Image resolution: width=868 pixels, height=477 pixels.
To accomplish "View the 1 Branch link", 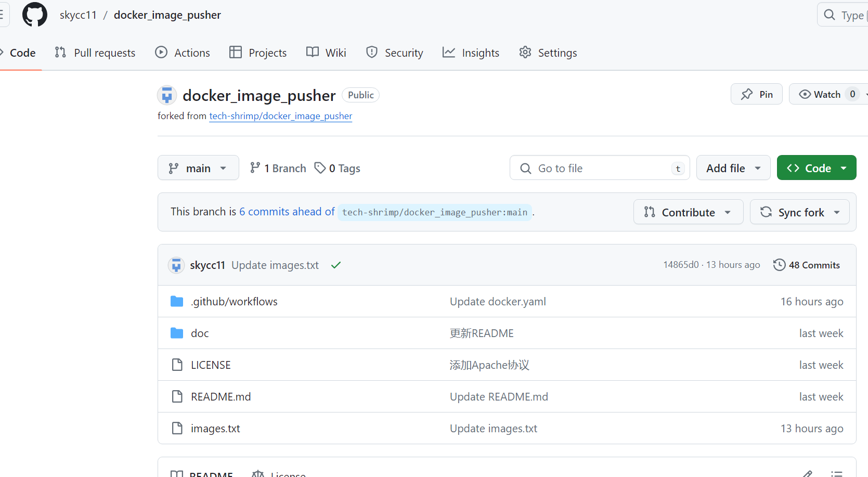I will tap(278, 168).
